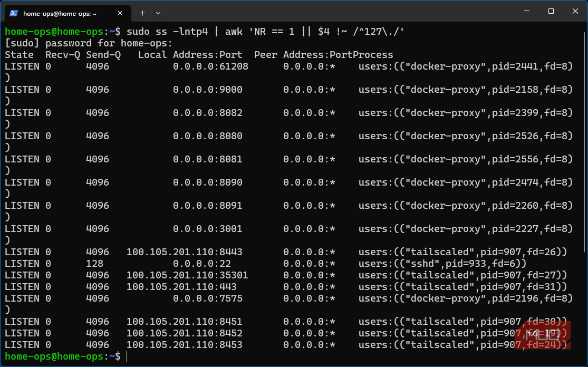Click the address 0.0.0.0:9000
This screenshot has width=588, height=367.
[x=207, y=90]
